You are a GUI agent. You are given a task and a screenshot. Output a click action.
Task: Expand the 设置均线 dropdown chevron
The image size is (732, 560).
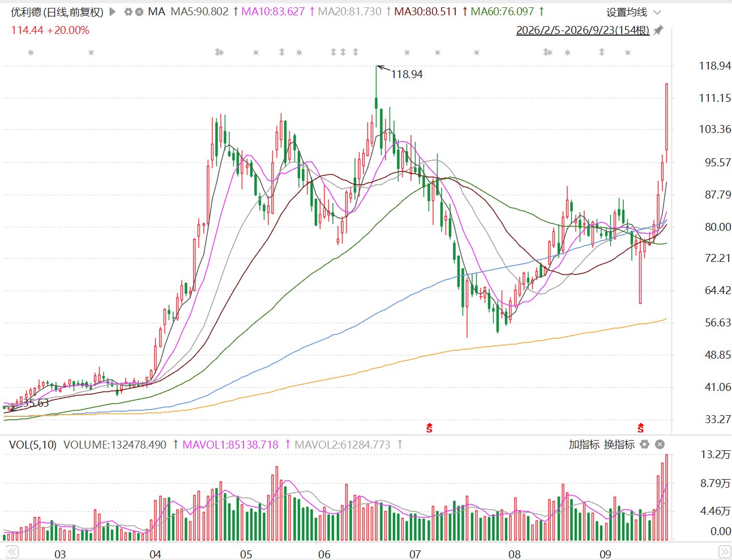point(657,12)
